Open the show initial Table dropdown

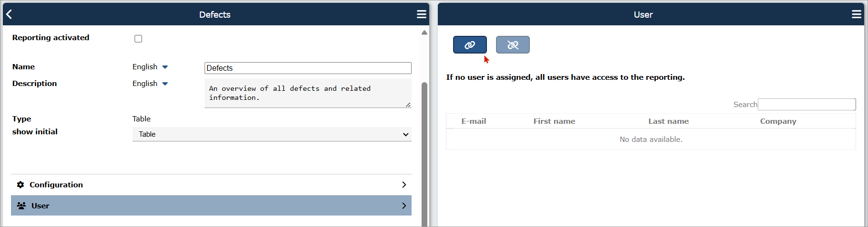(272, 134)
